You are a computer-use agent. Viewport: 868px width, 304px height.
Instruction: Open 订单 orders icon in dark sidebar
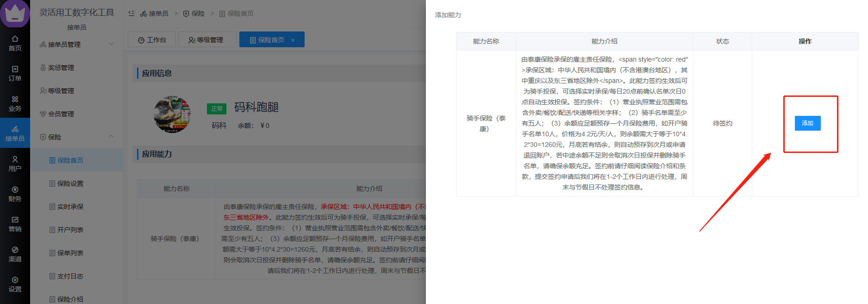15,73
